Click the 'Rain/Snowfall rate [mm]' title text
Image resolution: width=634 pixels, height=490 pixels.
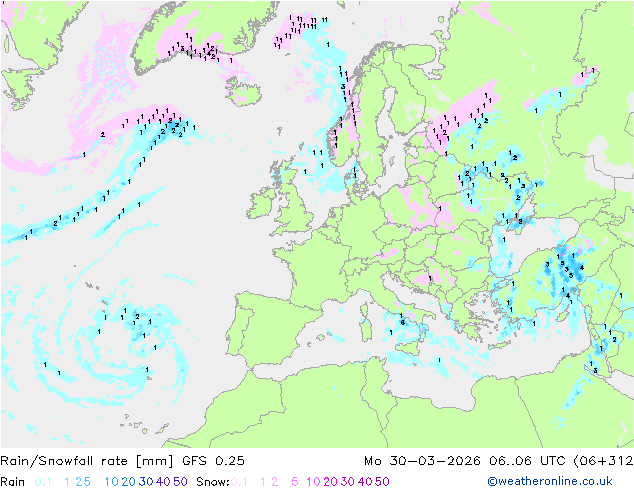(87, 461)
